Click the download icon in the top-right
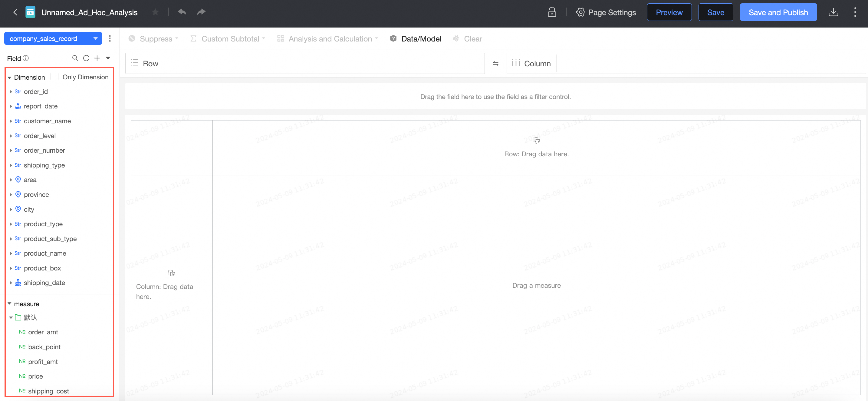The image size is (868, 401). point(833,12)
